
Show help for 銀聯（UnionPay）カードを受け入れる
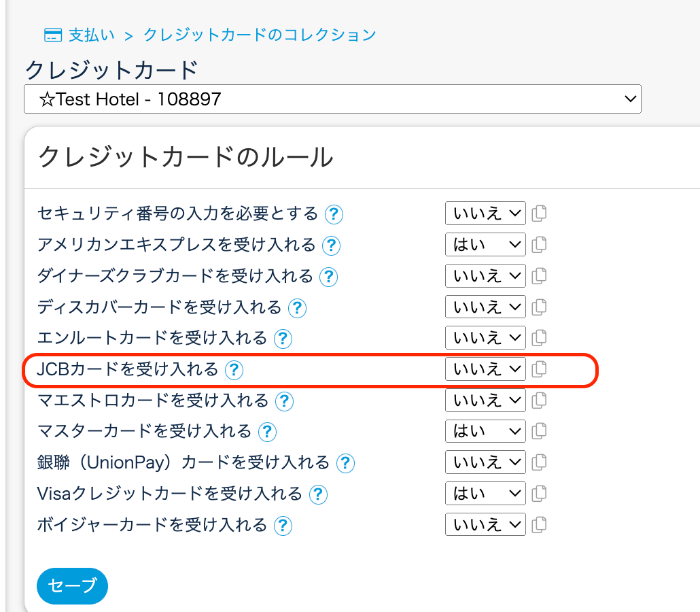tap(345, 463)
